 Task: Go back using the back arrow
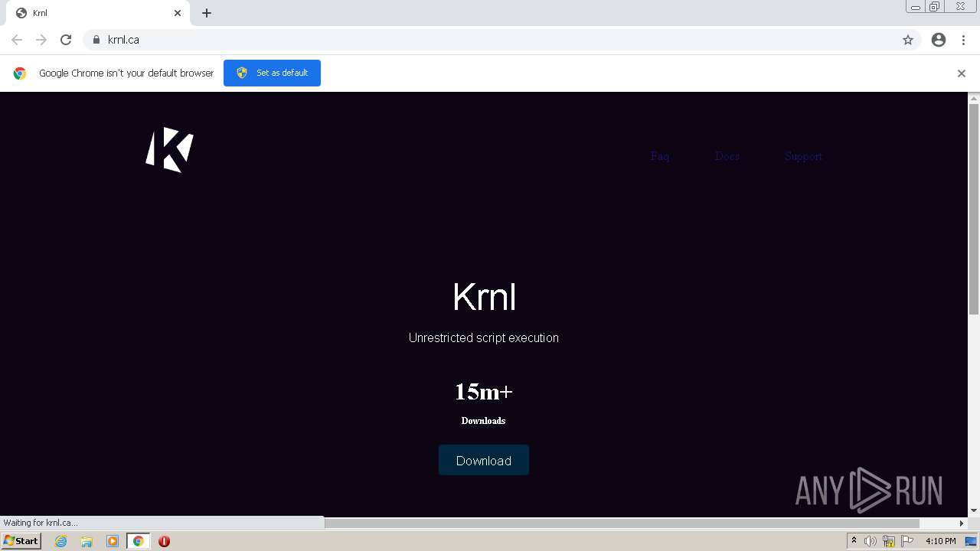click(17, 40)
